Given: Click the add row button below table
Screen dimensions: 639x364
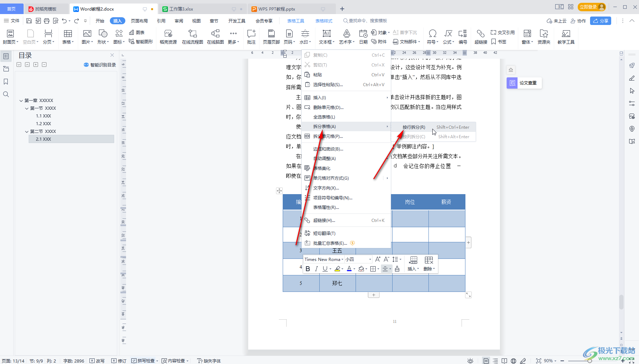Looking at the screenshot, I should click(374, 295).
